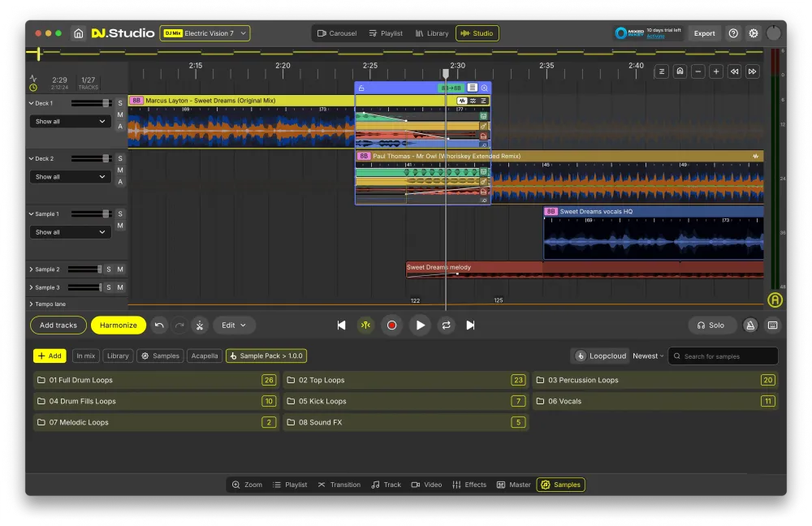Screen dimensions: 812x526
Task: Zoom out timeline with minus icon
Action: pos(698,71)
